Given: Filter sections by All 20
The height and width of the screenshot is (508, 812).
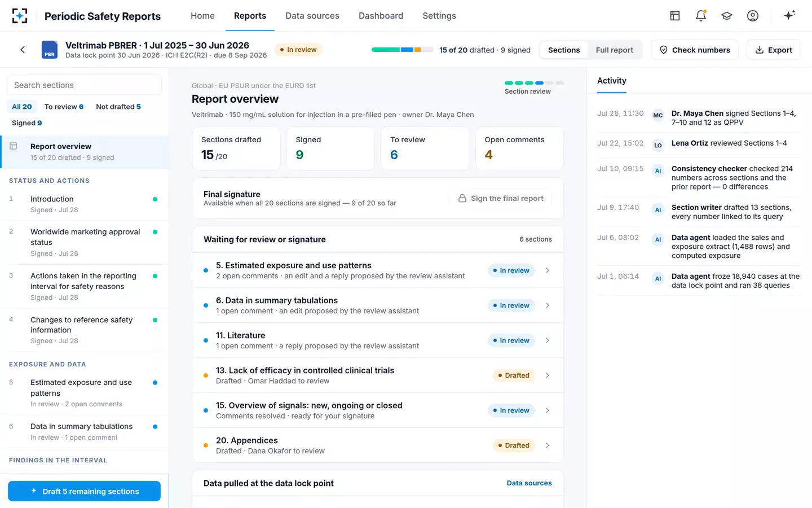Looking at the screenshot, I should coord(22,107).
